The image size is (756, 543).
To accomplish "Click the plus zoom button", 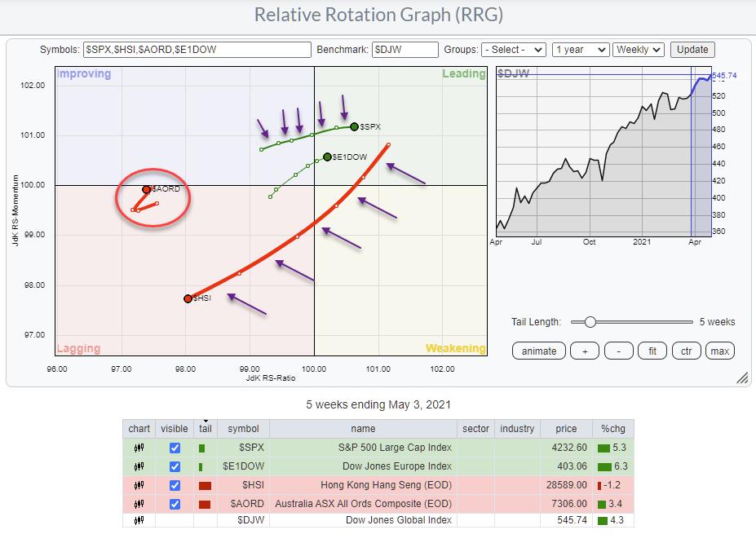I will pyautogui.click(x=585, y=351).
